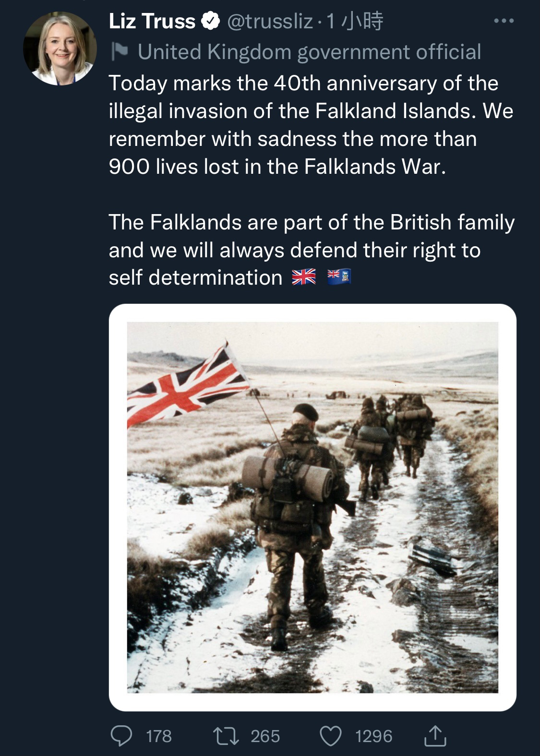Click the government official flag icon
The image size is (540, 756).
coord(119,52)
